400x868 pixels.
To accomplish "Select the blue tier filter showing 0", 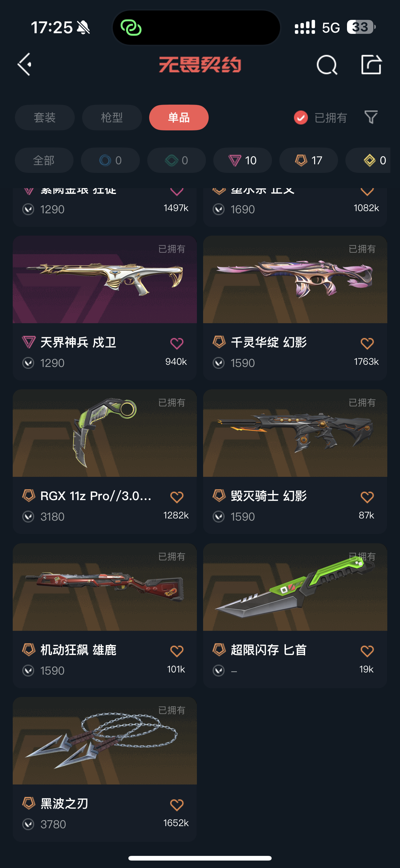I will point(110,160).
